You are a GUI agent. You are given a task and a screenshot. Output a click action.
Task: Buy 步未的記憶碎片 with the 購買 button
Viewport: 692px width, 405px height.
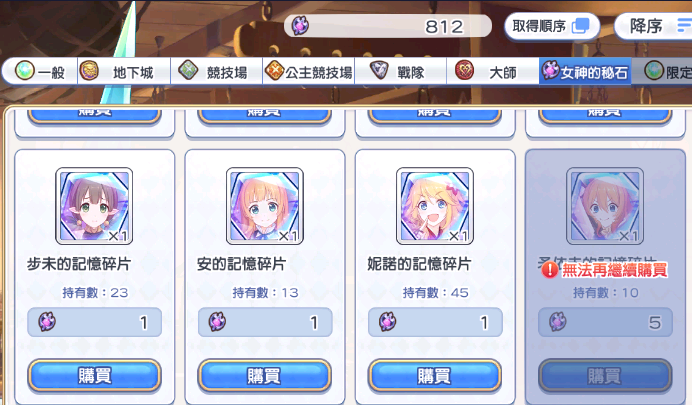(94, 376)
